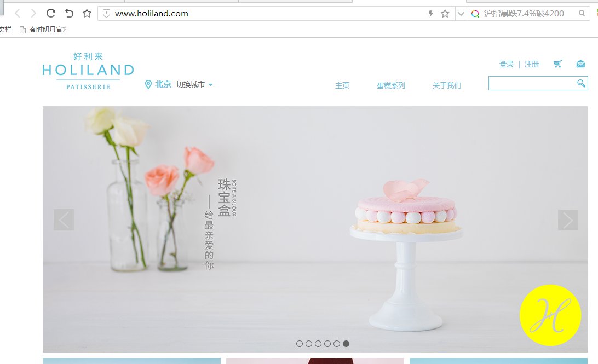This screenshot has height=364, width=598.
Task: Click the 注册 link
Action: [532, 64]
